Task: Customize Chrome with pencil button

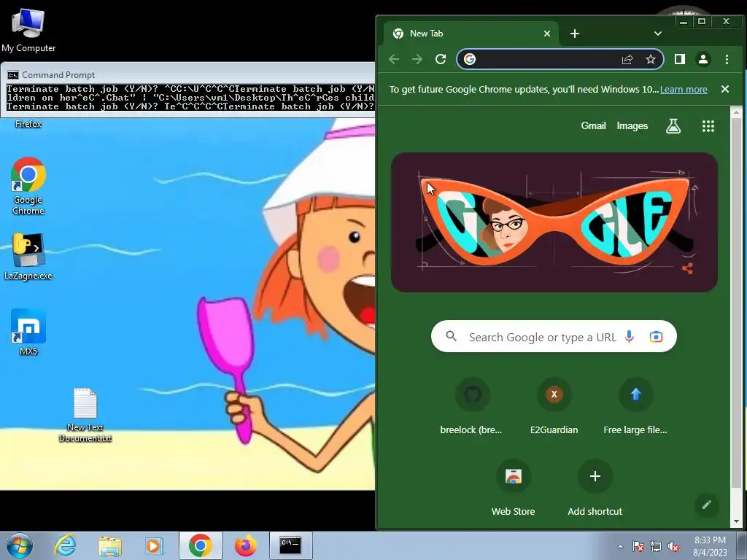Action: pos(706,505)
